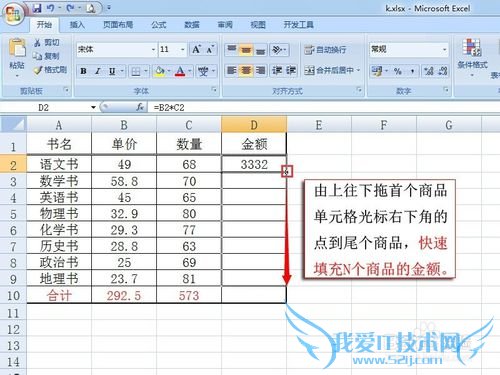Switch to the 数据 (Data) tab

192,25
